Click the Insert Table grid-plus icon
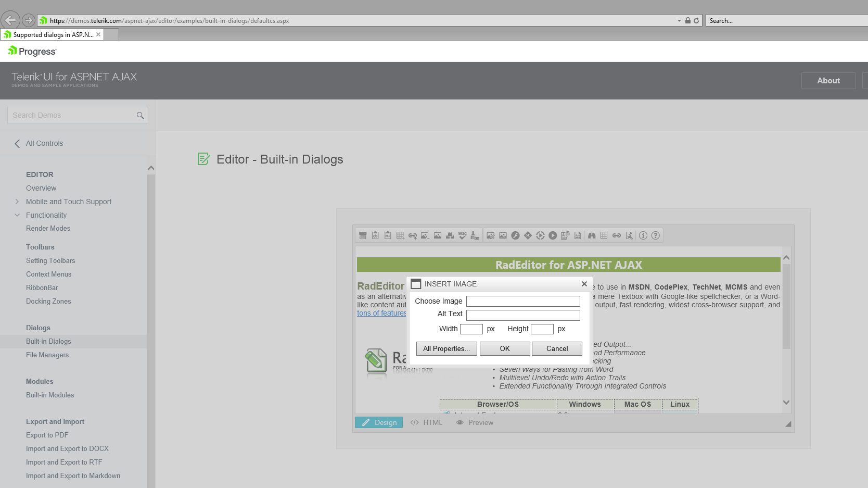 400,235
